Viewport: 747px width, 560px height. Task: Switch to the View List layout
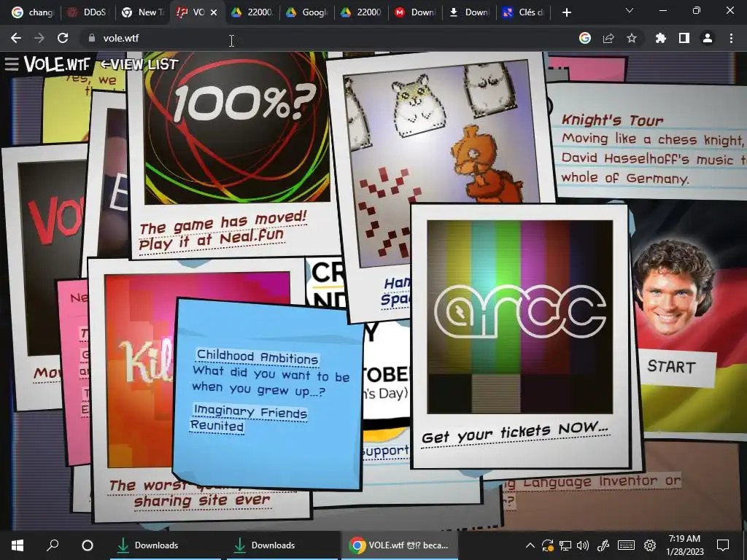click(139, 64)
